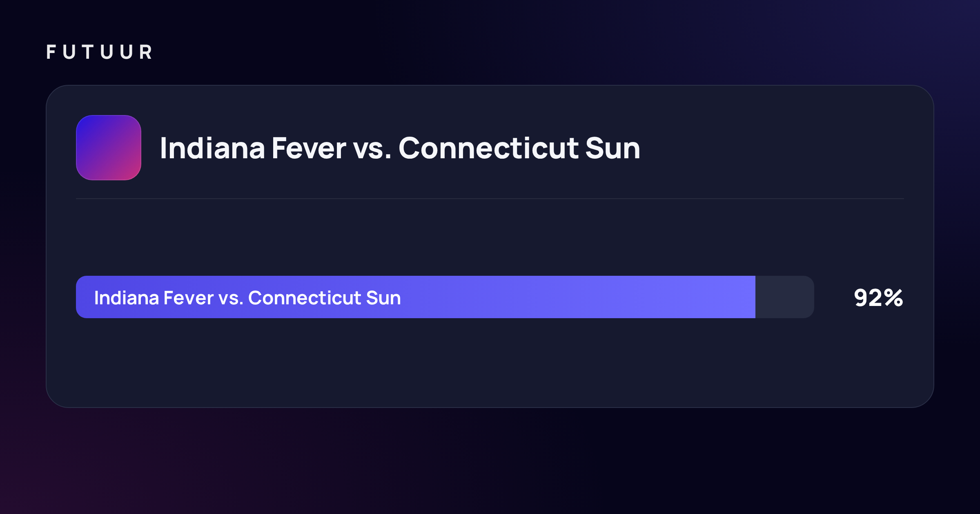Click "Fever" in the large heading
This screenshot has width=980, height=514.
click(309, 148)
